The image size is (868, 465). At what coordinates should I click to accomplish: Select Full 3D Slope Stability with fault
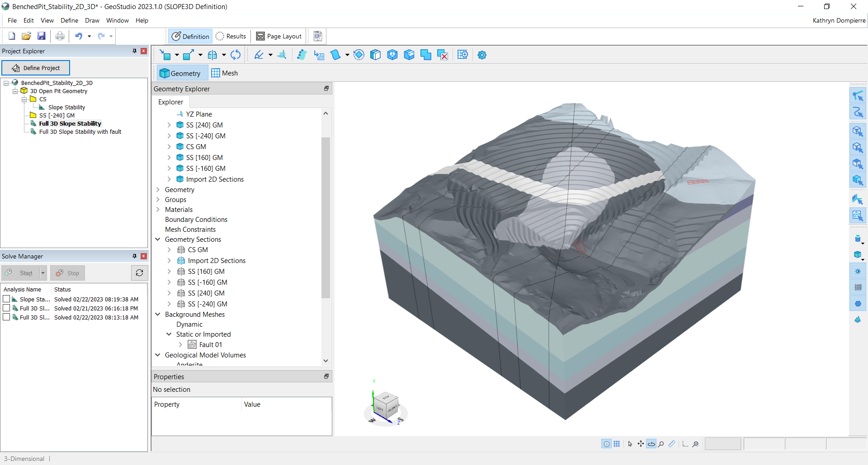coord(80,132)
